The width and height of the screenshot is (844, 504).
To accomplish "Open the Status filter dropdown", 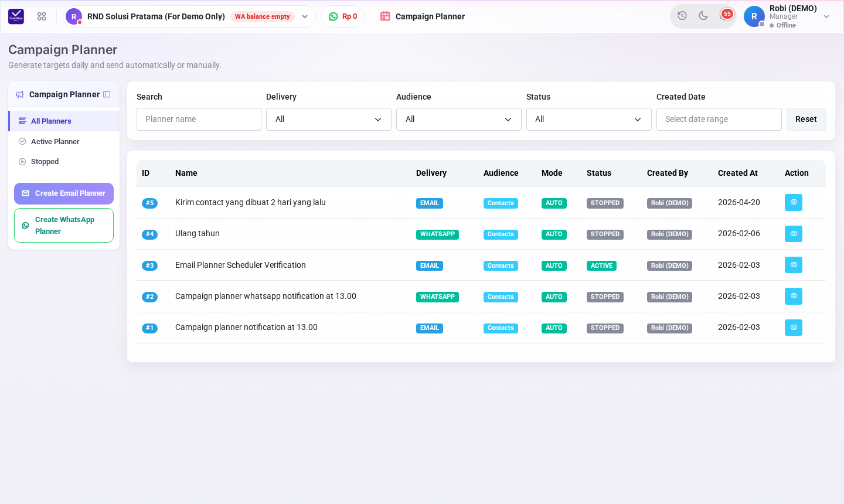I will tap(589, 119).
